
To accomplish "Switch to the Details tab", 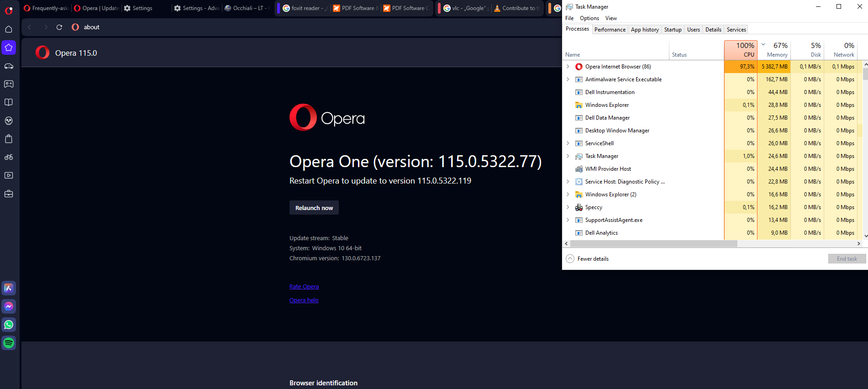I will tap(713, 30).
